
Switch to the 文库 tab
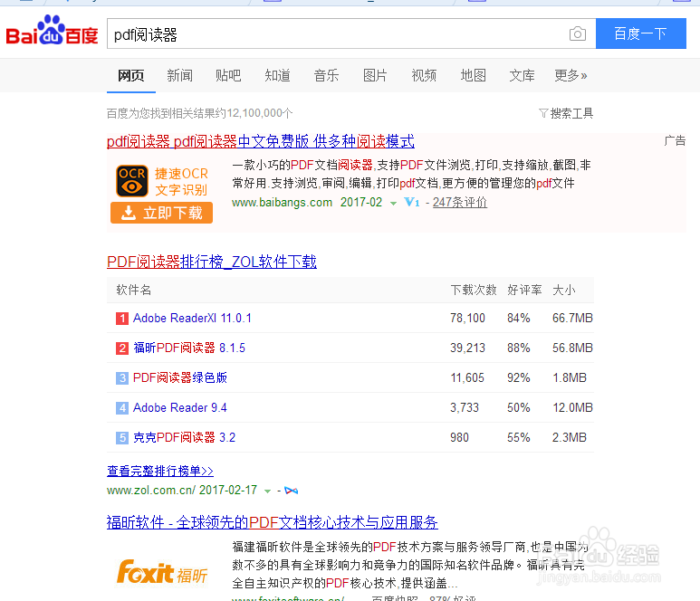point(522,75)
